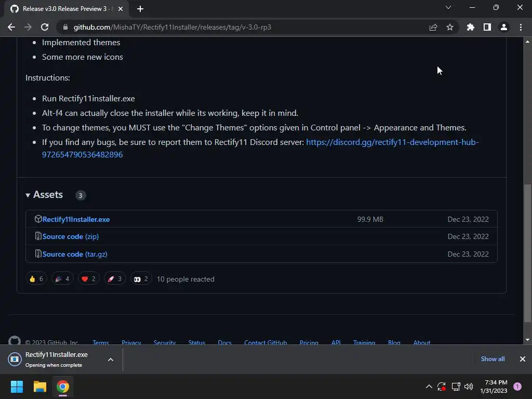Select the Release v3.0 Release Preview tab

pyautogui.click(x=64, y=9)
